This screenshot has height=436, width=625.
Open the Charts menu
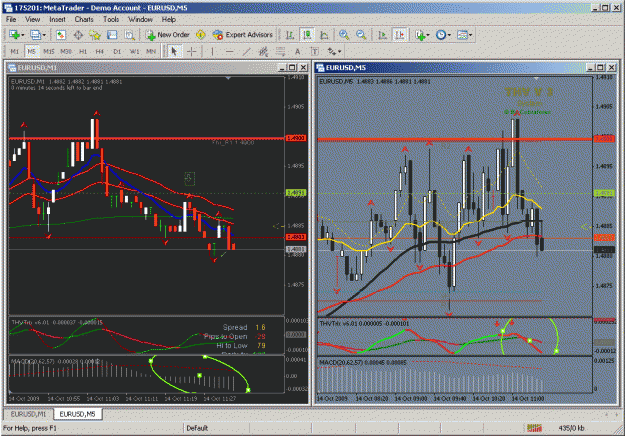(x=84, y=19)
